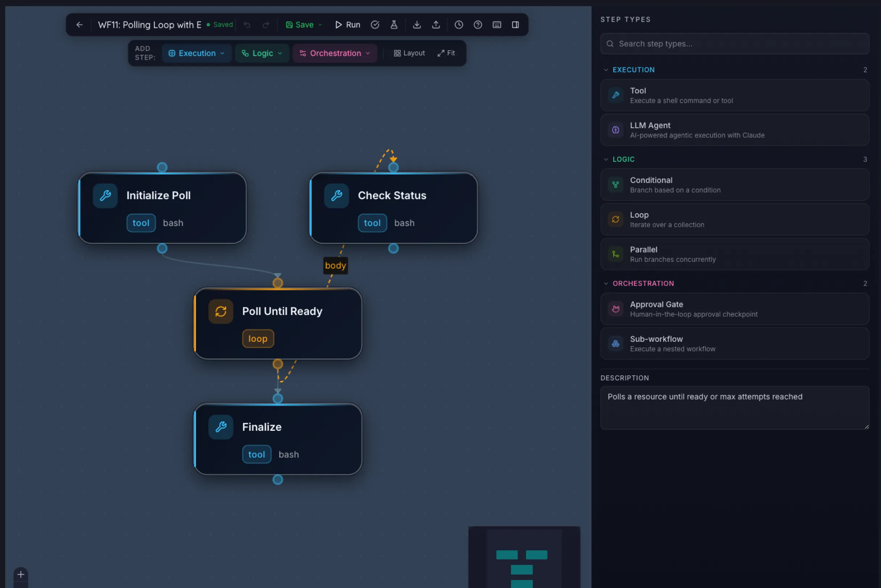The width and height of the screenshot is (881, 588).
Task: Click the tool badge on Initialize Poll
Action: [141, 223]
